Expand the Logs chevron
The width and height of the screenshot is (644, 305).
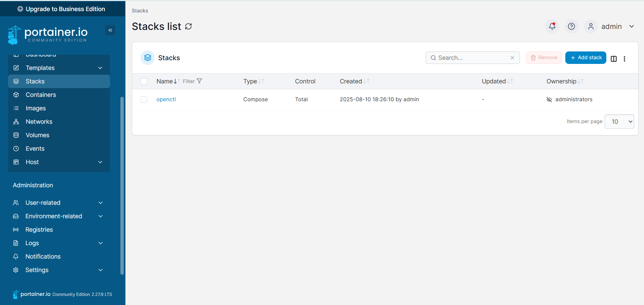(x=101, y=243)
